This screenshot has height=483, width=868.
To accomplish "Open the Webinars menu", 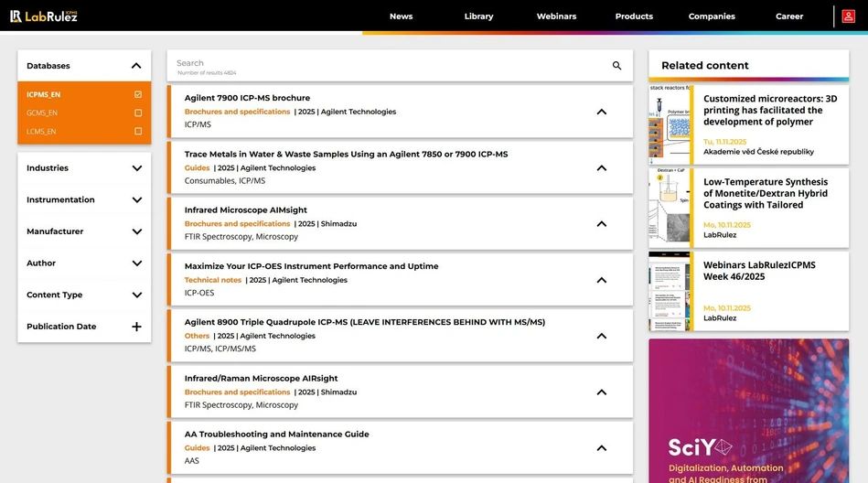I will point(556,16).
